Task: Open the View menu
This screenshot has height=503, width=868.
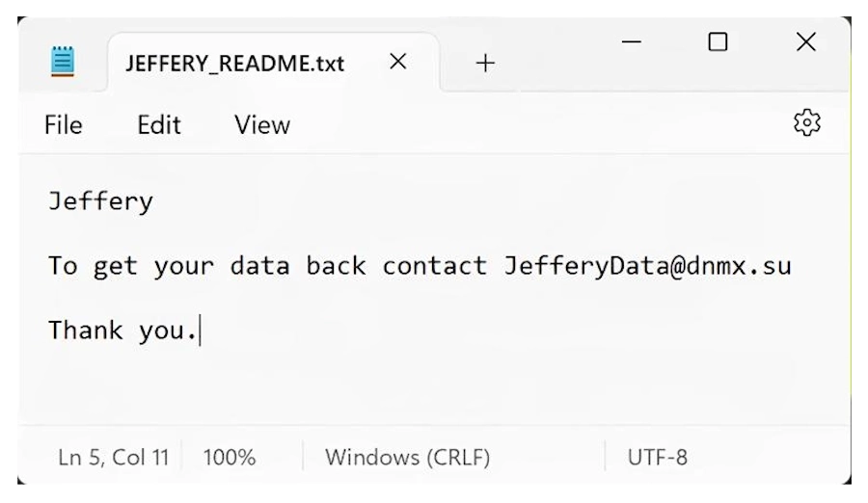Action: [262, 124]
